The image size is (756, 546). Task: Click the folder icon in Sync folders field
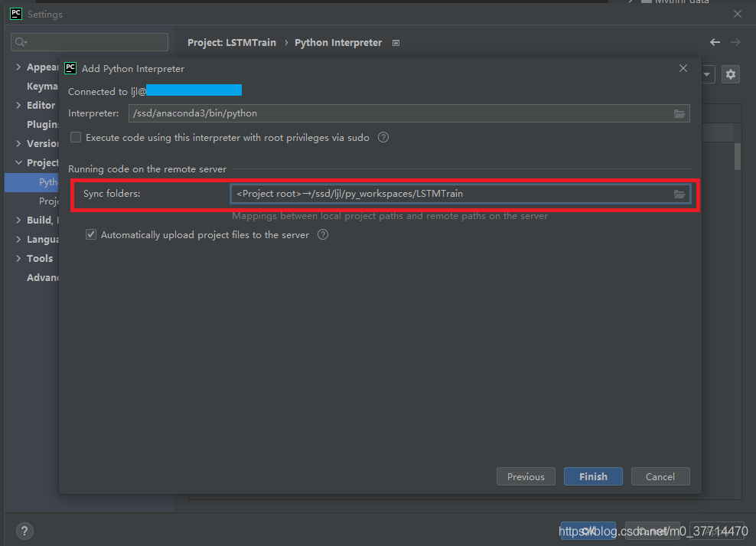[679, 194]
